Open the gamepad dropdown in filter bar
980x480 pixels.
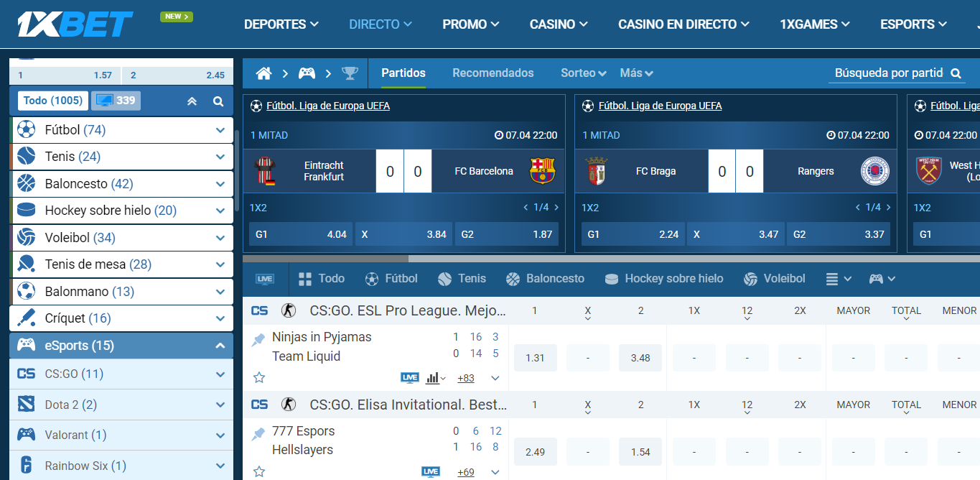pyautogui.click(x=882, y=279)
